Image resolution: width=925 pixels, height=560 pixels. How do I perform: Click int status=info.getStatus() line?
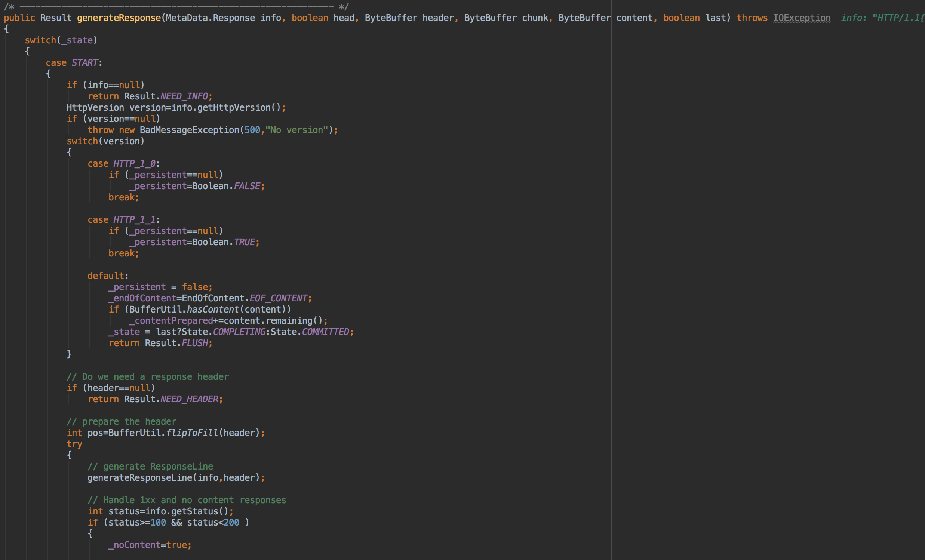tap(160, 511)
